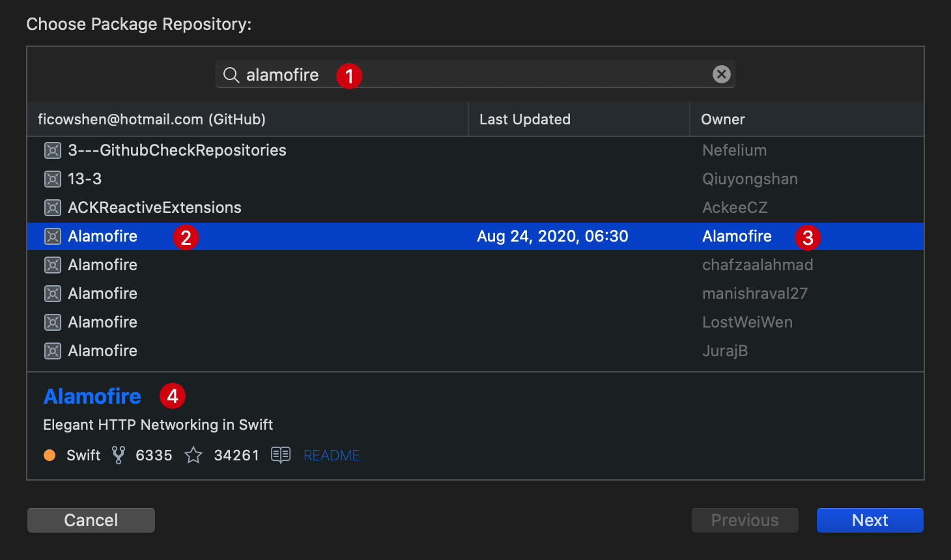Select the ACKReactiveExtensions repository

tap(475, 208)
